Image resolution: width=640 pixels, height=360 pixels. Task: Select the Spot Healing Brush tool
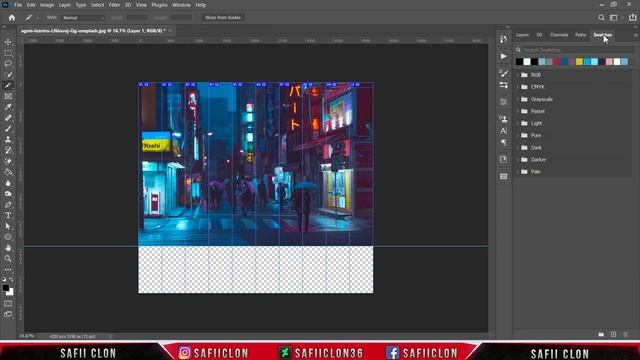(8, 118)
